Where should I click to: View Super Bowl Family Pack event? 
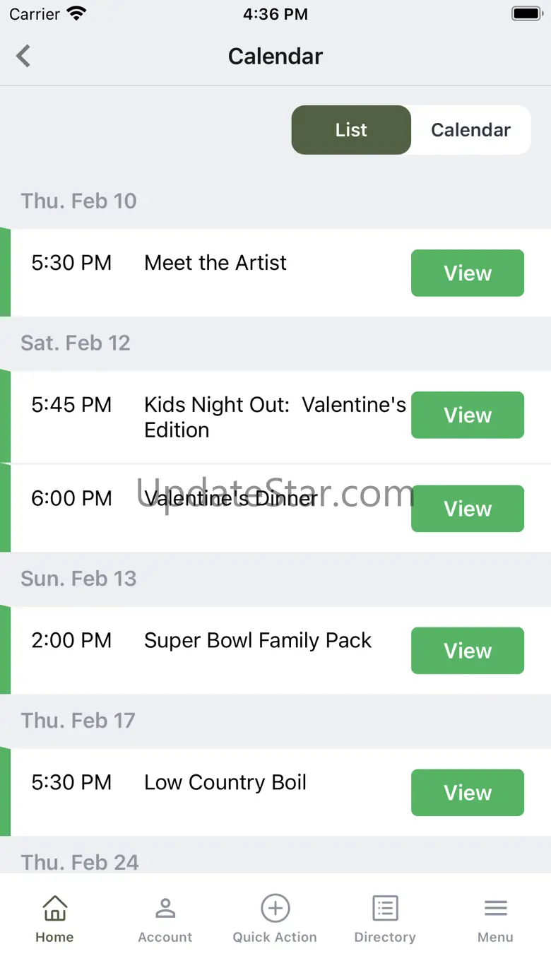click(x=468, y=651)
